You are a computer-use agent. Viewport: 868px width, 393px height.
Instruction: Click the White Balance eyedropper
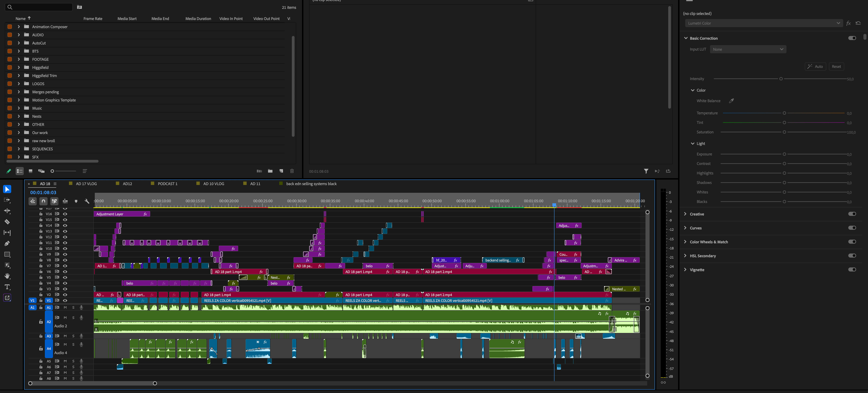pos(731,101)
